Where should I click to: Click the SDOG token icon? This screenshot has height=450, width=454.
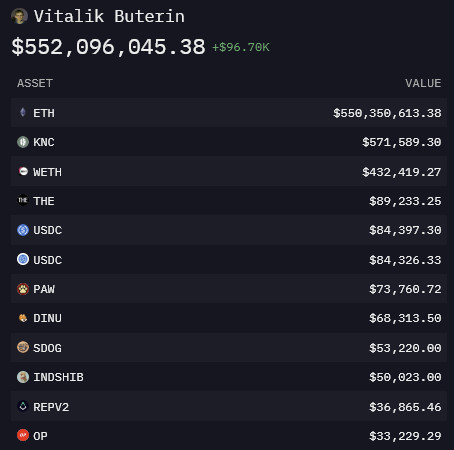pos(23,347)
